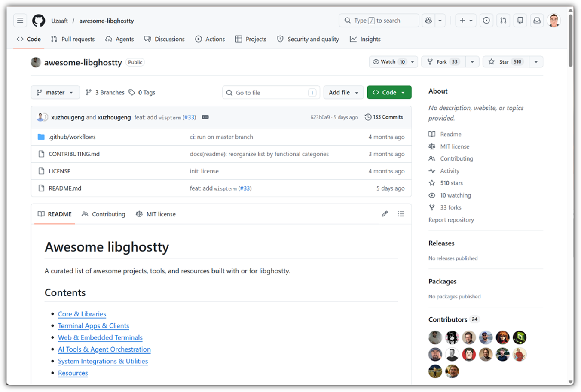Open the pull requests icon in header
This screenshot has width=581, height=392.
click(503, 21)
